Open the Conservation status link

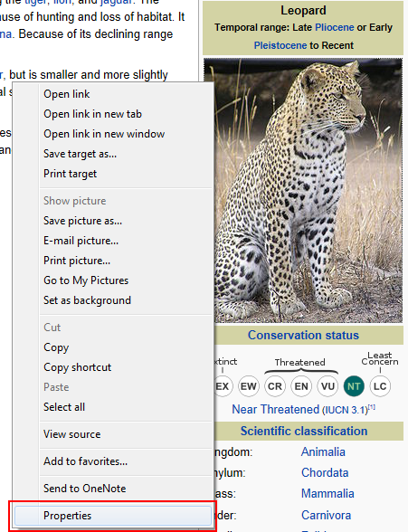pos(303,335)
